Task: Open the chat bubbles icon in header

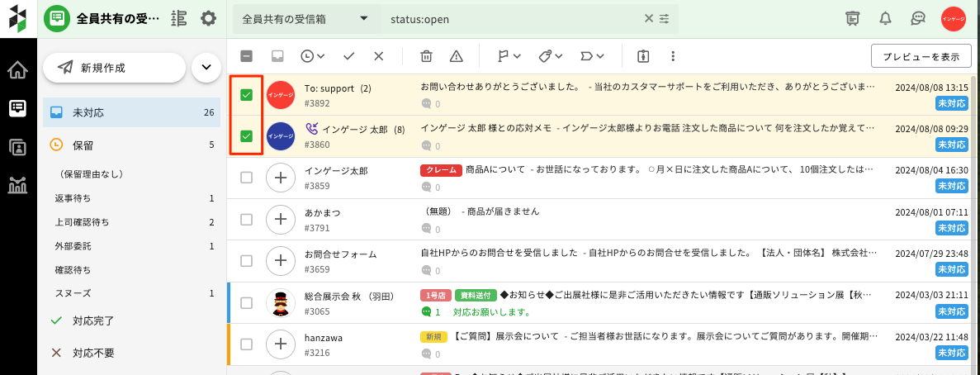Action: click(x=917, y=18)
